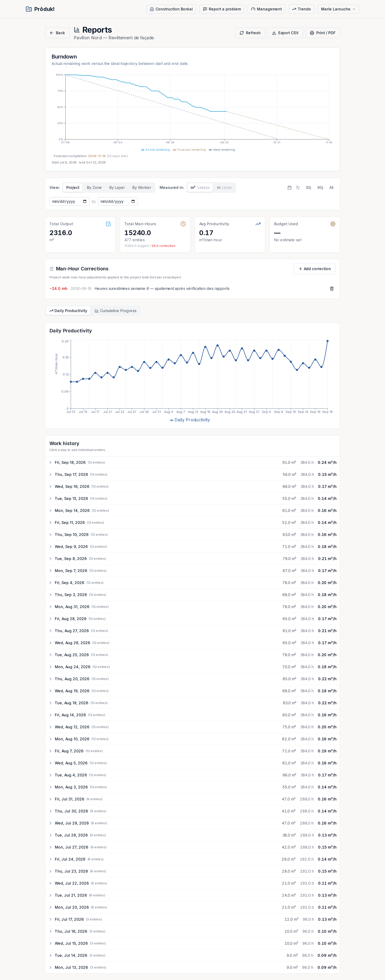Toggle Actual remaining legend marker

tap(143, 150)
